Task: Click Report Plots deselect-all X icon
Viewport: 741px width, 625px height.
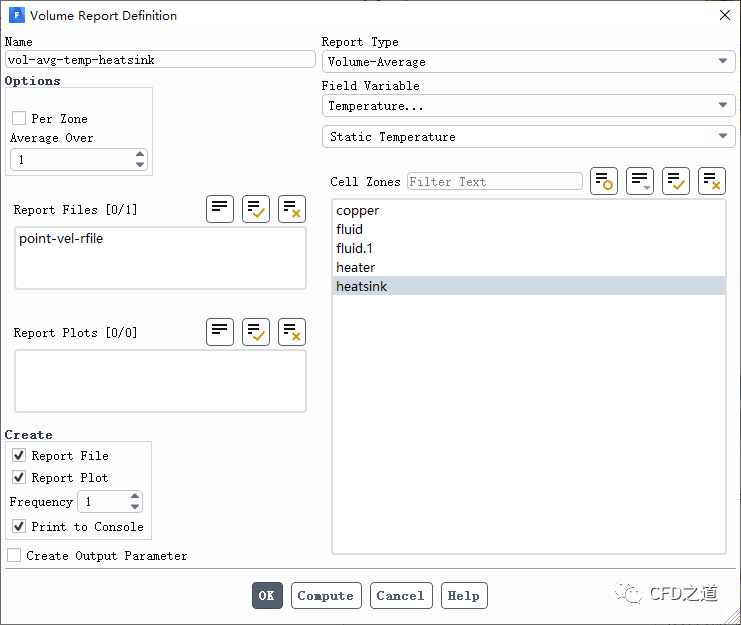Action: pyautogui.click(x=292, y=332)
